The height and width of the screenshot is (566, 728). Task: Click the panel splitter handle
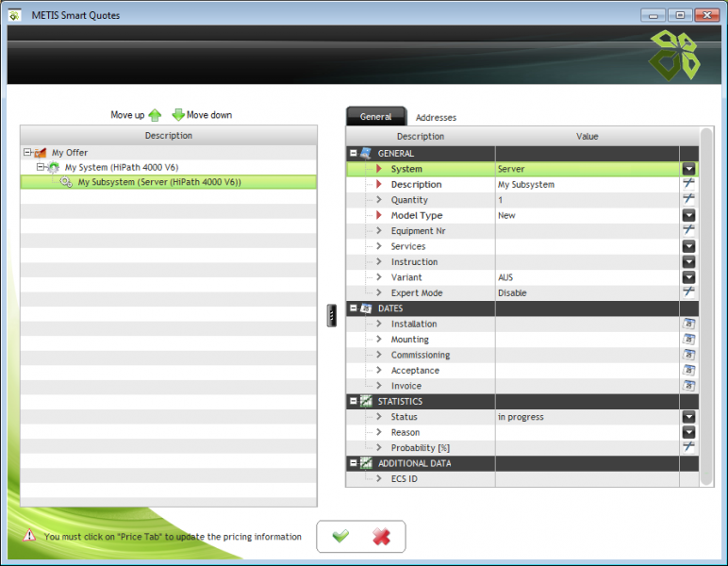(332, 316)
